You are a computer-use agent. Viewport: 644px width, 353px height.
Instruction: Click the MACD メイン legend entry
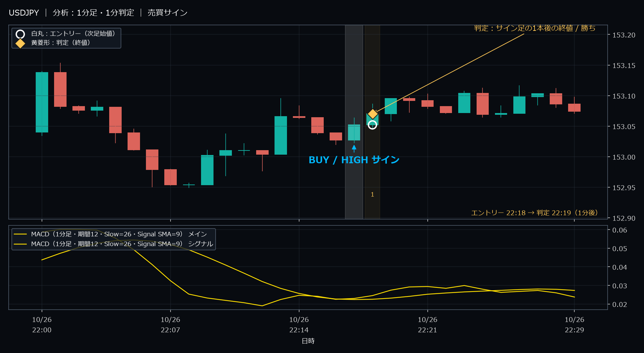pos(119,234)
